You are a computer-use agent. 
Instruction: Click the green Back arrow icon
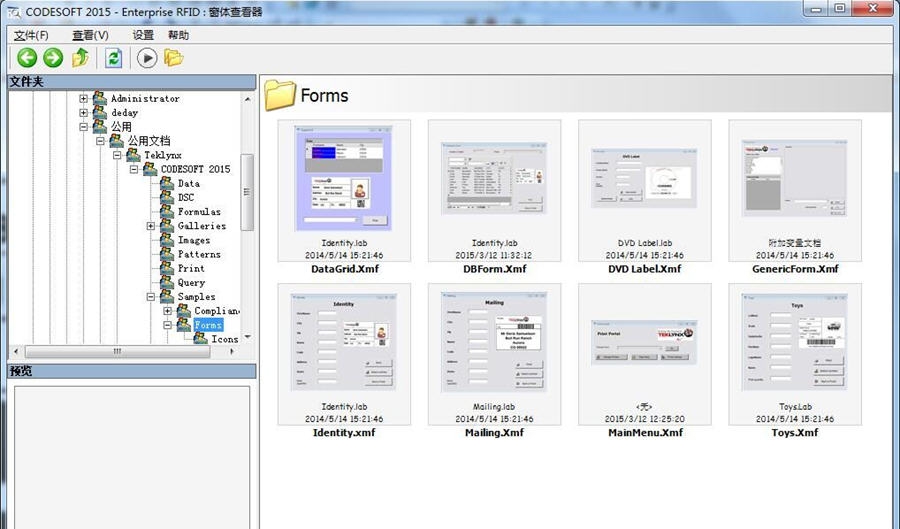pyautogui.click(x=27, y=58)
